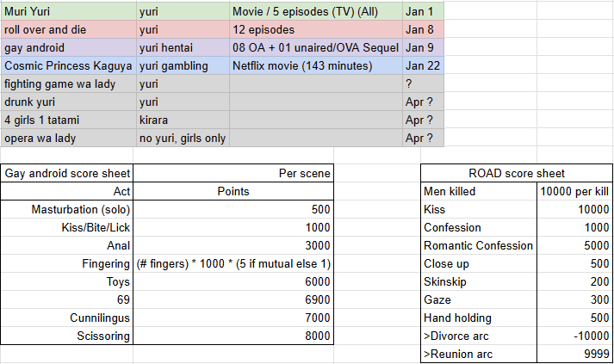The width and height of the screenshot is (614, 364).
Task: Click the 'Toys' act cell
Action: 67,281
